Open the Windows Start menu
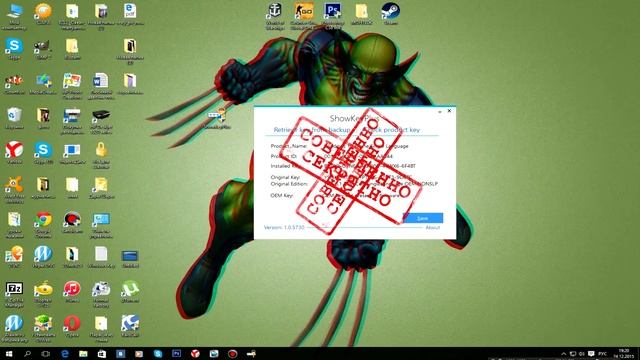Viewport: 640px width, 360px height. 9,353
